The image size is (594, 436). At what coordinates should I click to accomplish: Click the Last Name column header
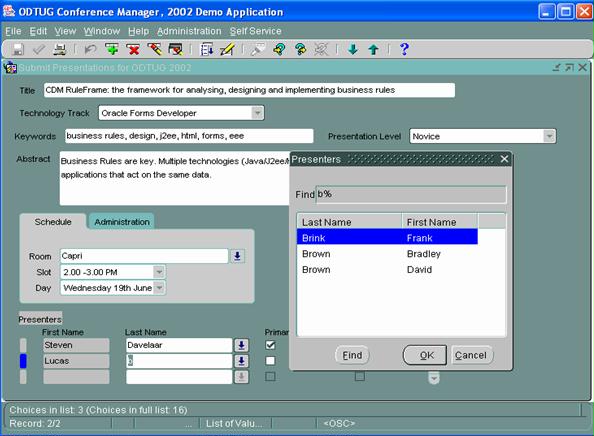[x=349, y=222]
